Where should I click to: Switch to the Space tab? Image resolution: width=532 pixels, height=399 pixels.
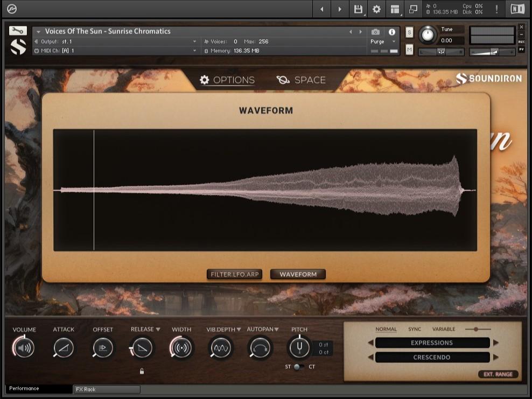tap(301, 80)
